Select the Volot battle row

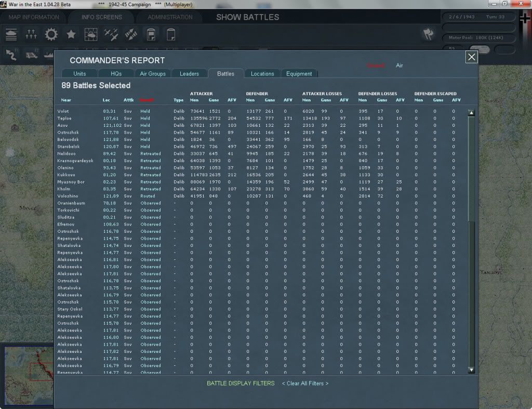(x=261, y=111)
